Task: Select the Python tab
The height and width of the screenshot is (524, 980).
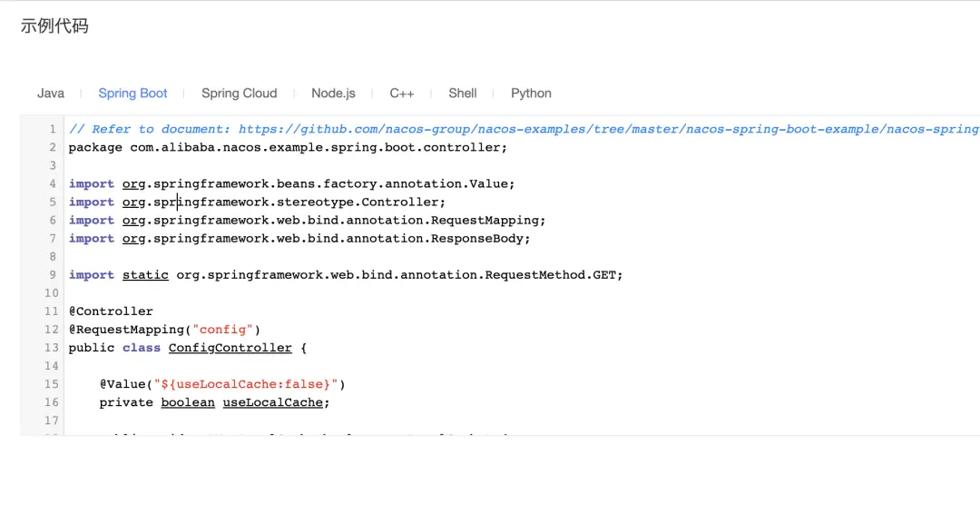Action: click(531, 94)
